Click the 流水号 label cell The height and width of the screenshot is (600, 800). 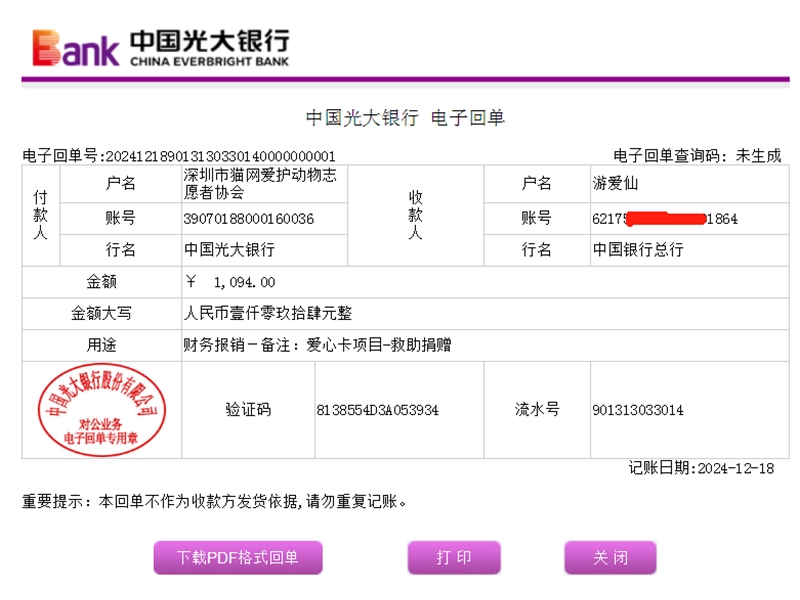[x=537, y=410]
